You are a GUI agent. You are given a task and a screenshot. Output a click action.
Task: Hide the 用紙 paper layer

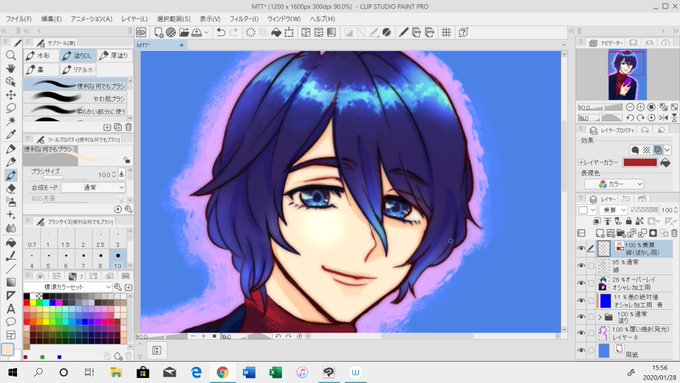tap(581, 350)
